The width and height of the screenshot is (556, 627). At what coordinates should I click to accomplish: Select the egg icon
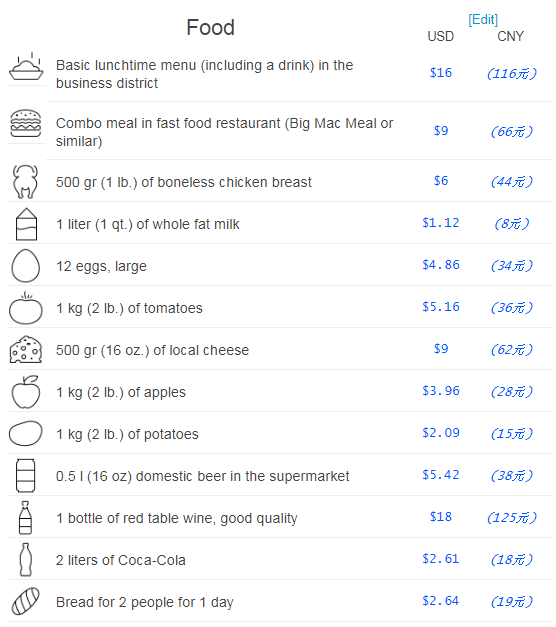[26, 266]
